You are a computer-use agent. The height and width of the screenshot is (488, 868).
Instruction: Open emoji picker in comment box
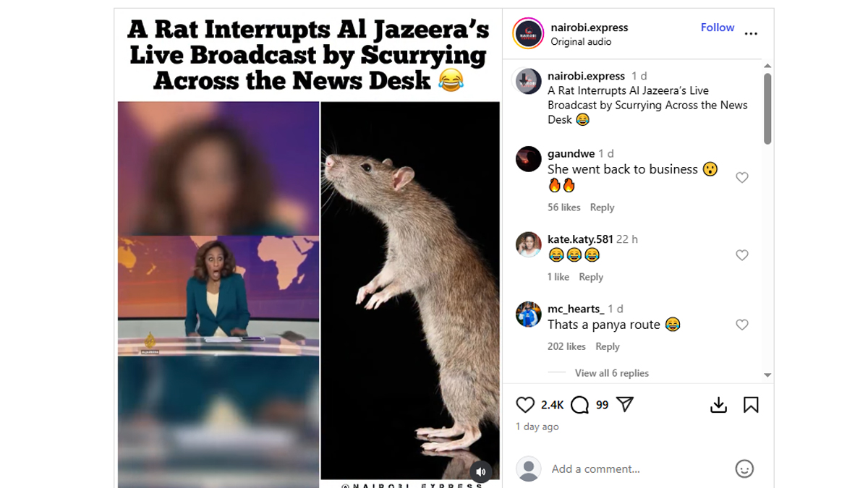[x=744, y=468]
